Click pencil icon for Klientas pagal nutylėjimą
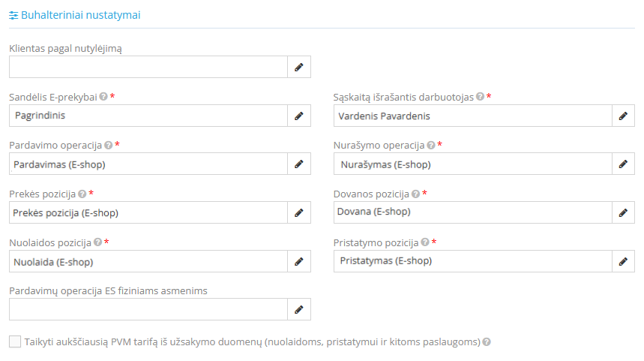 (298, 67)
